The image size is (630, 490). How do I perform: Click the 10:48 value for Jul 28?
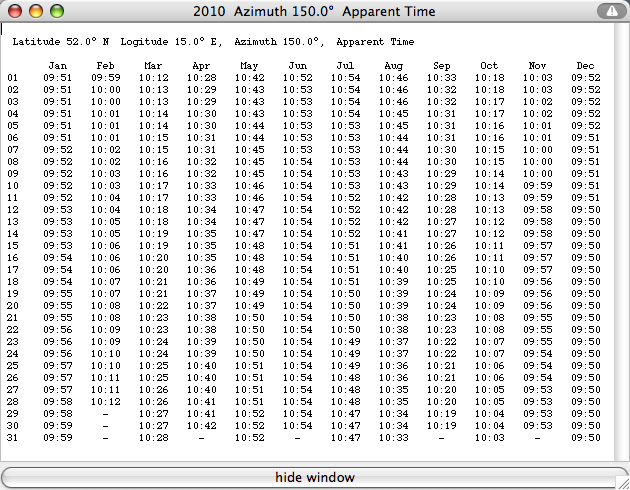click(346, 402)
